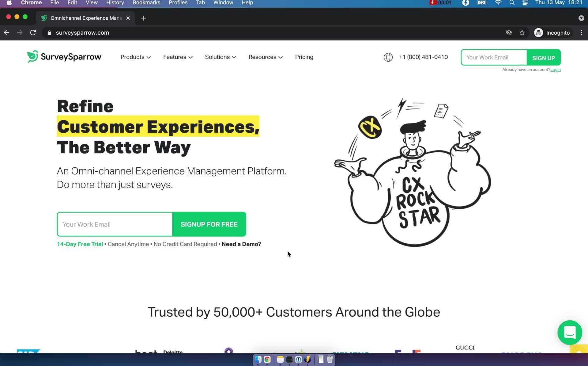Viewport: 588px width, 366px height.
Task: Click the SurveySparrow logo
Action: tap(64, 57)
